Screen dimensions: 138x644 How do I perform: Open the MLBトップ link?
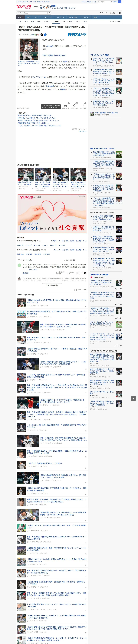tap(57, 250)
